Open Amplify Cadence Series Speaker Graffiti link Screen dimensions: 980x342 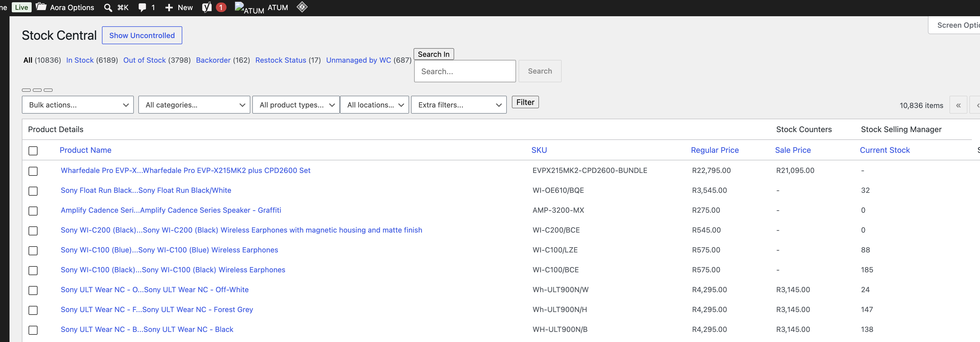(171, 210)
